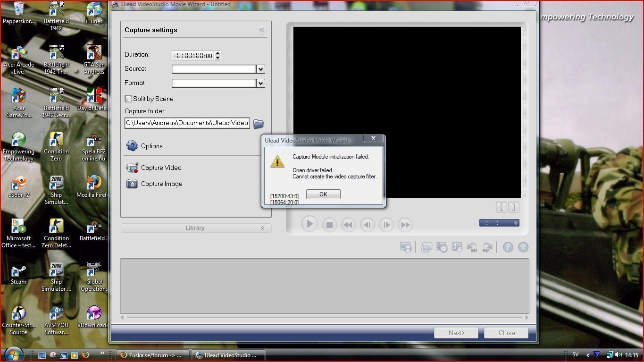This screenshot has height=362, width=644.
Task: Rotate clip 90 degrees counterclockwise
Action: coord(472,247)
